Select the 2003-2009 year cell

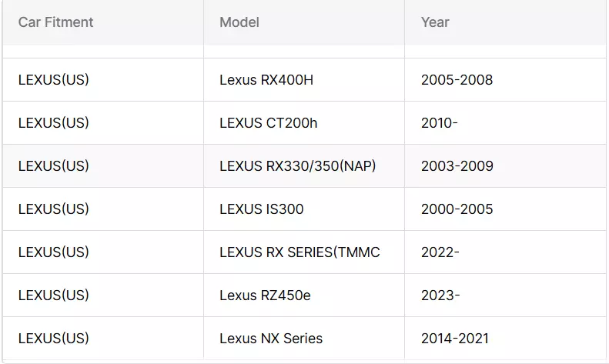tap(505, 166)
